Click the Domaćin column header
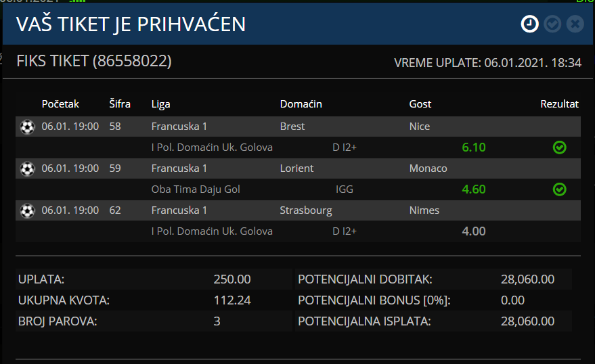Image resolution: width=595 pixels, height=364 pixels. (301, 104)
